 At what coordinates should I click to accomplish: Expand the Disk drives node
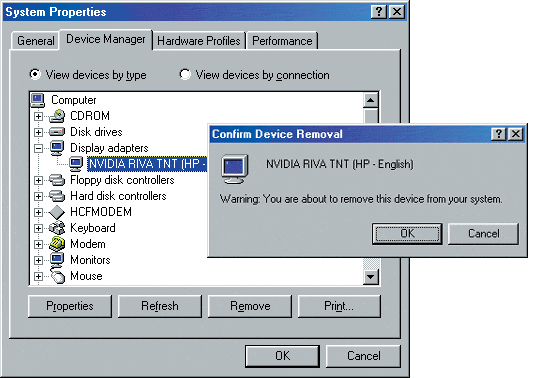coord(39,132)
